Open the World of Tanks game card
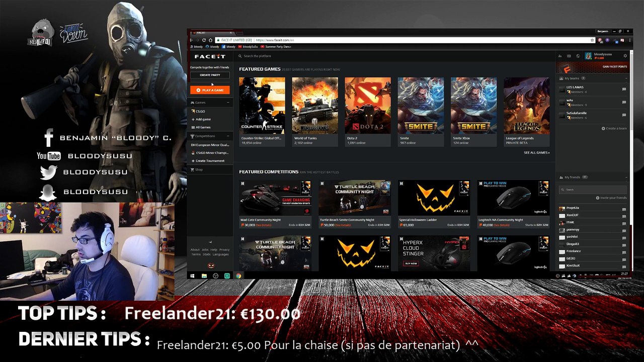The image size is (644, 362). tap(314, 111)
